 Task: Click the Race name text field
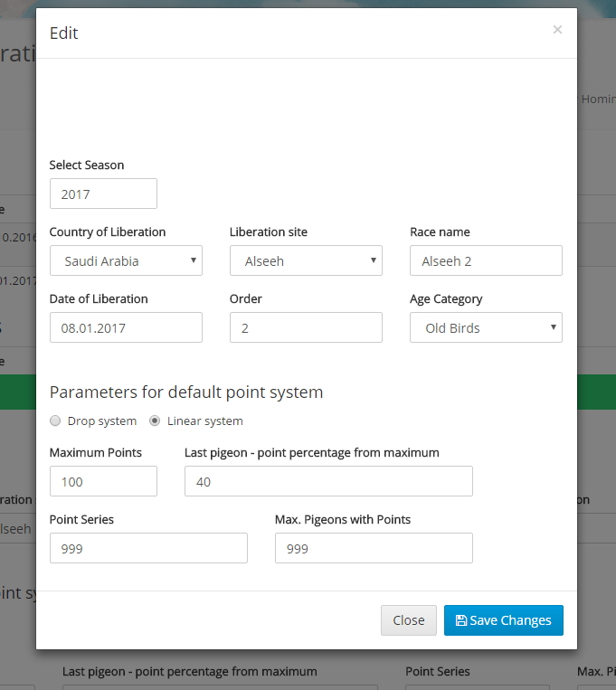click(x=486, y=260)
